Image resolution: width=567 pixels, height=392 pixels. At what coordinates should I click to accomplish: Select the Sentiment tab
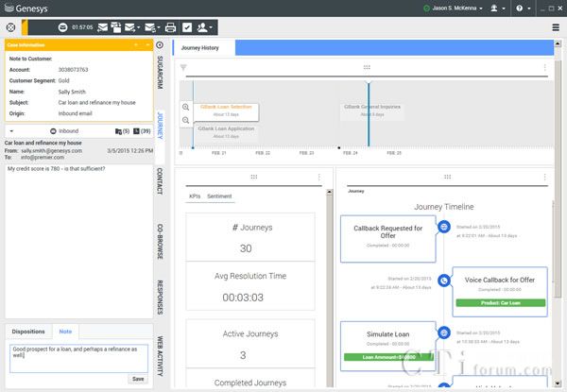click(x=219, y=196)
